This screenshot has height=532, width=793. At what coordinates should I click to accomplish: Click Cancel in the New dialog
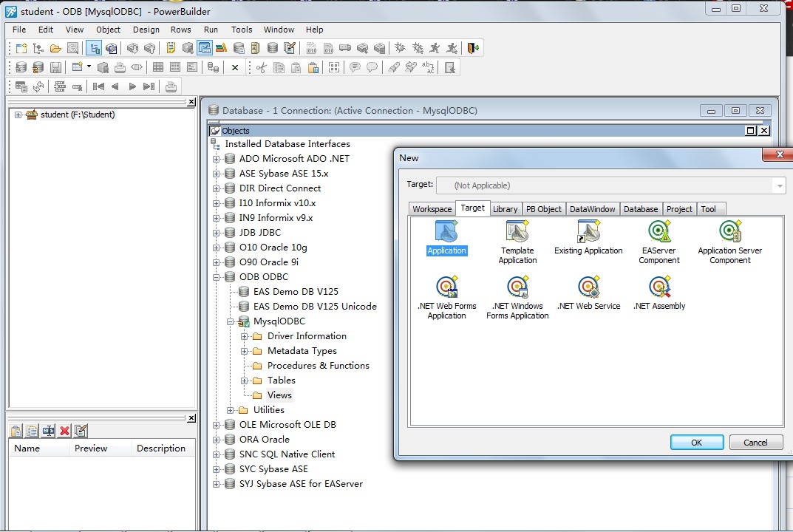(x=755, y=443)
